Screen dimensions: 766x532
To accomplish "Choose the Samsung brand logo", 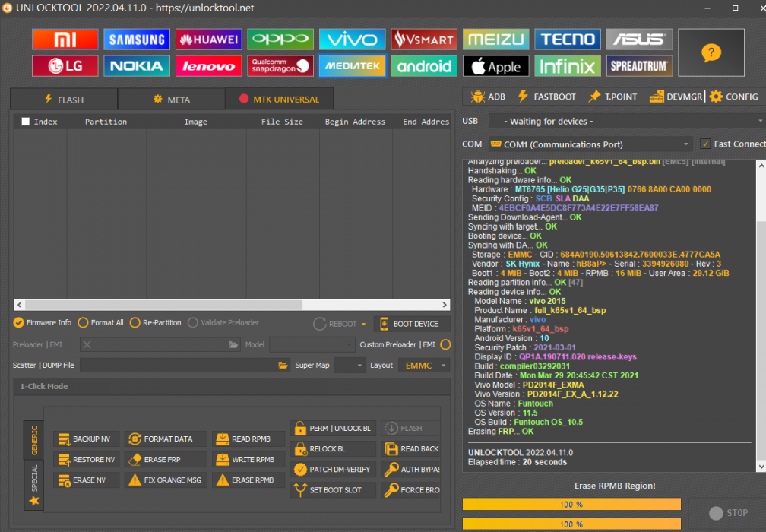I will click(137, 40).
